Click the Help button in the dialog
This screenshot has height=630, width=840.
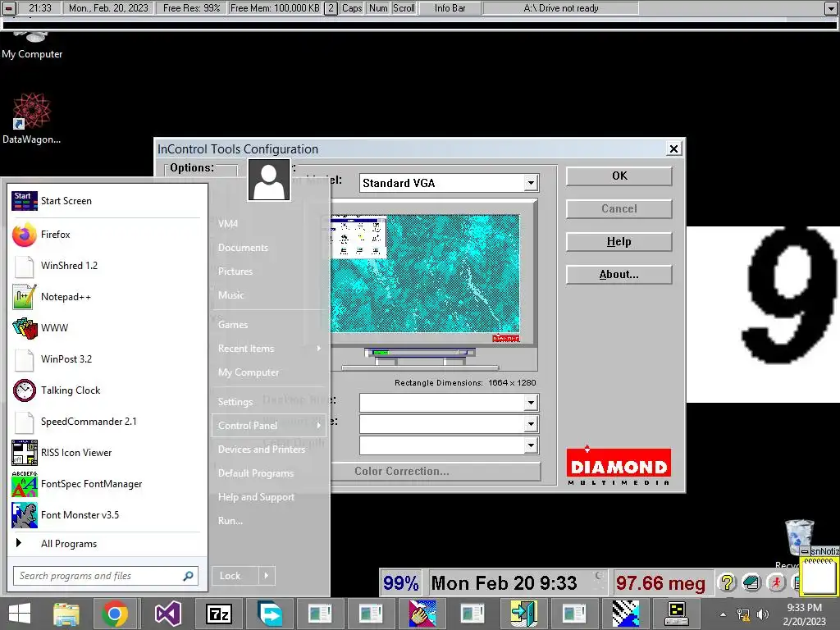(x=619, y=242)
